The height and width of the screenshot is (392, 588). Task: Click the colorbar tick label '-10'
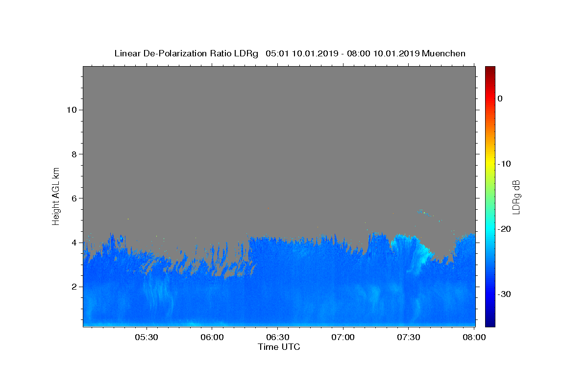click(x=504, y=164)
